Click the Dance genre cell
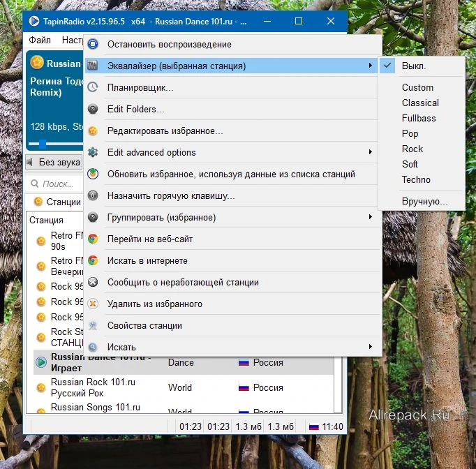476x469 pixels. tap(181, 362)
